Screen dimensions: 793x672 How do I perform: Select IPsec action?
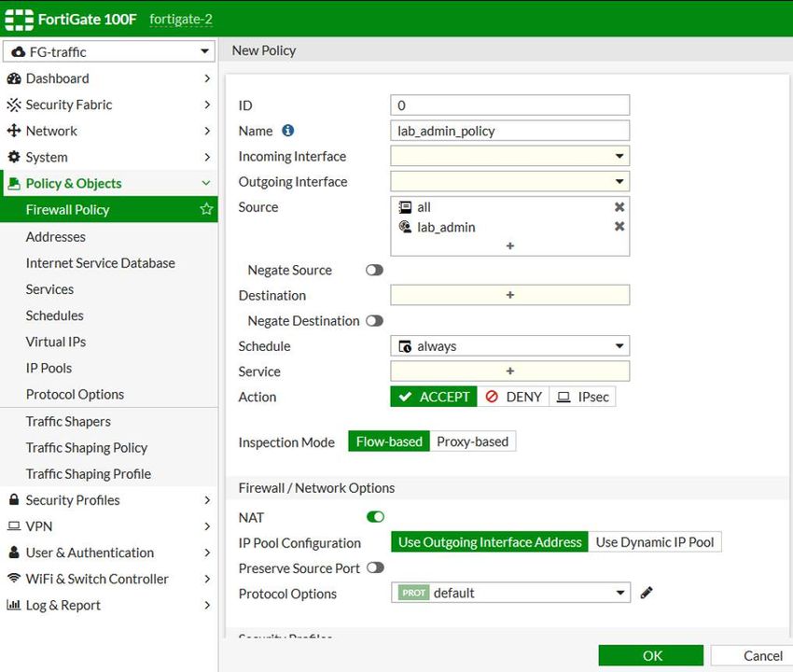tap(582, 397)
